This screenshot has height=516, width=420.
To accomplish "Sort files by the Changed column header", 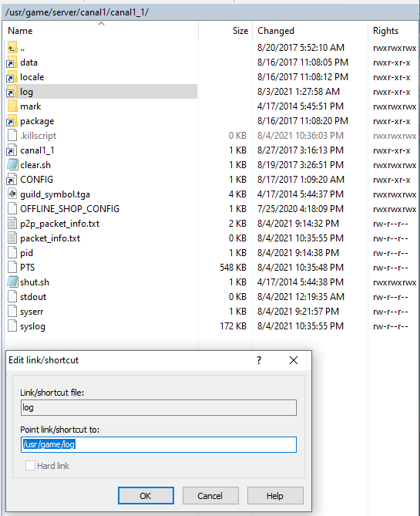I will coord(276,31).
